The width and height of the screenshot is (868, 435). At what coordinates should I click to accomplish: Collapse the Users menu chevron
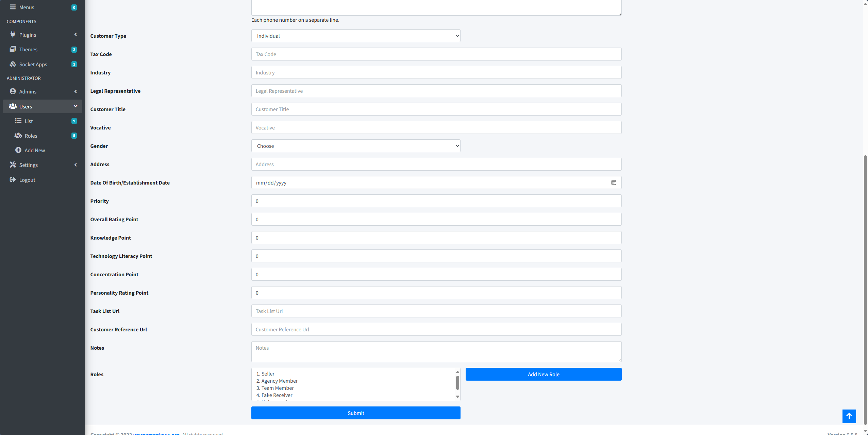click(x=76, y=106)
